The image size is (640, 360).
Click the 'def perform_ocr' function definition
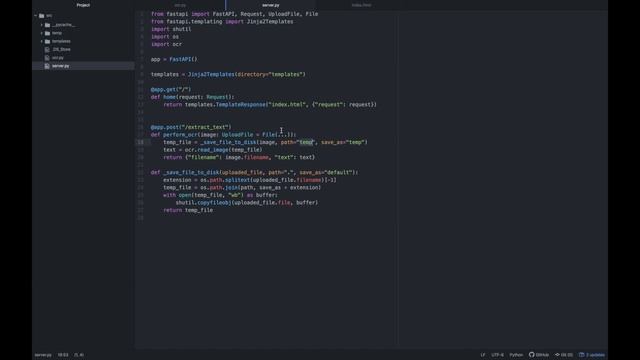pos(223,134)
